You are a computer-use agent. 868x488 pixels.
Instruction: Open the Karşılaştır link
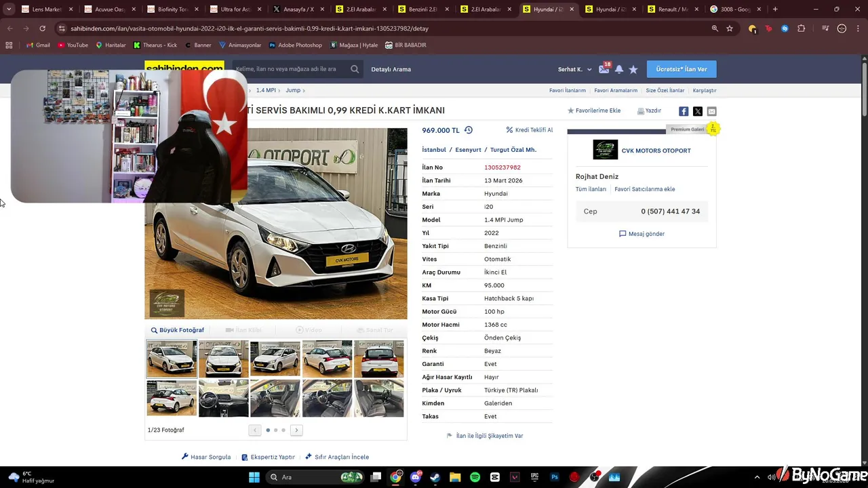point(705,90)
